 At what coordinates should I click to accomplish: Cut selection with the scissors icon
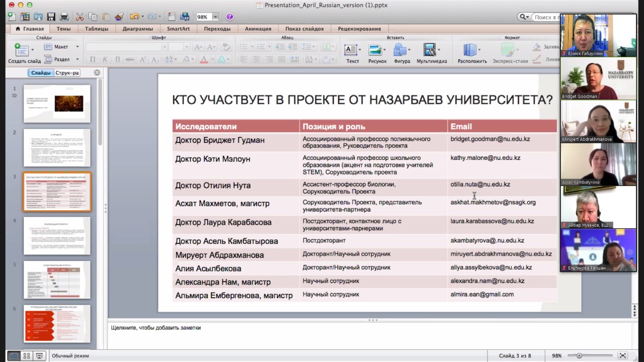[x=79, y=17]
